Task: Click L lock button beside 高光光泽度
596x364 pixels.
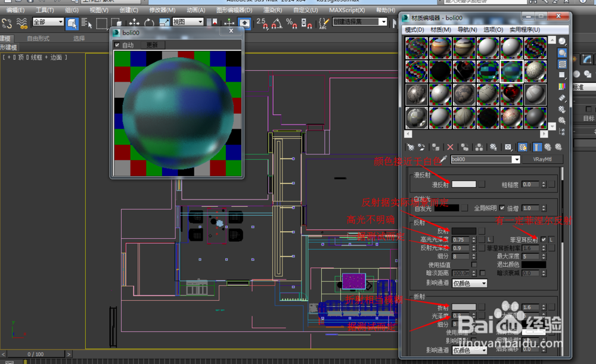Action: (490, 239)
